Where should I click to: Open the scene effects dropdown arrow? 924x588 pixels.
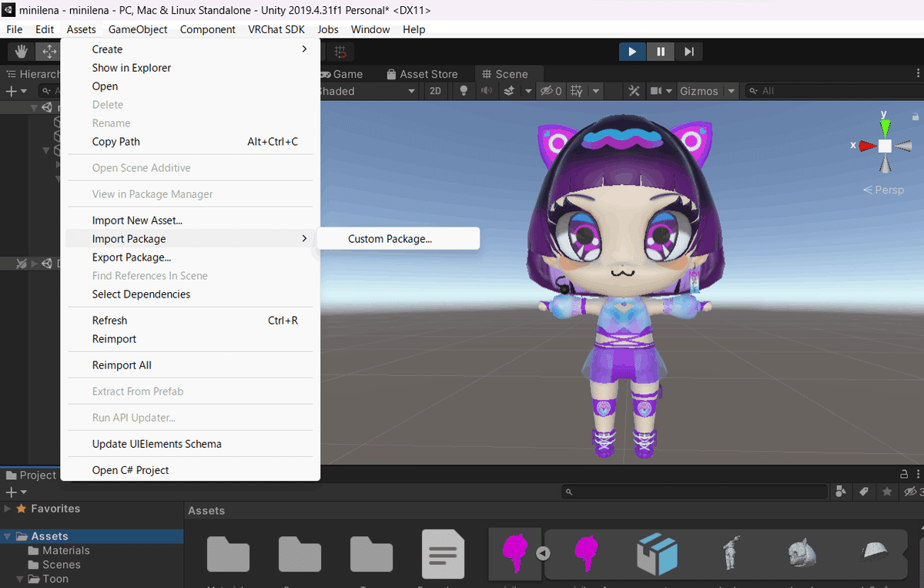528,91
